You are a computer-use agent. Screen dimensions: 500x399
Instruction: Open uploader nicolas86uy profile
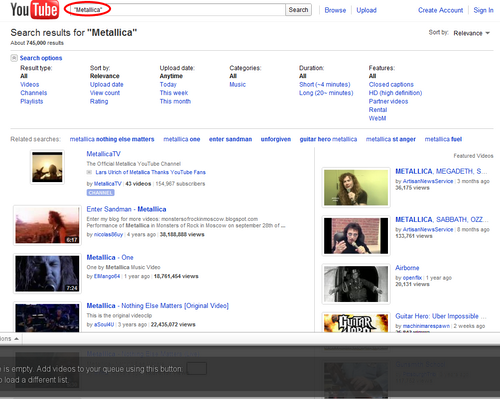(x=108, y=235)
